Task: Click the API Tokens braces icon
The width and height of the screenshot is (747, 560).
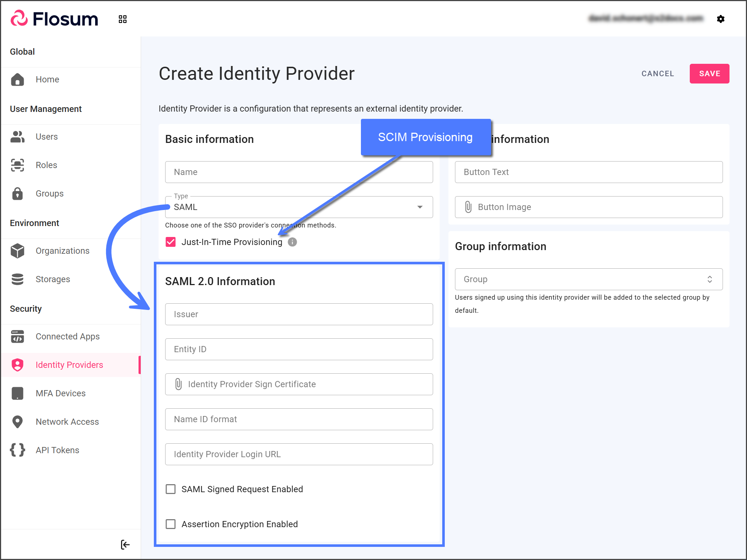Action: tap(17, 450)
